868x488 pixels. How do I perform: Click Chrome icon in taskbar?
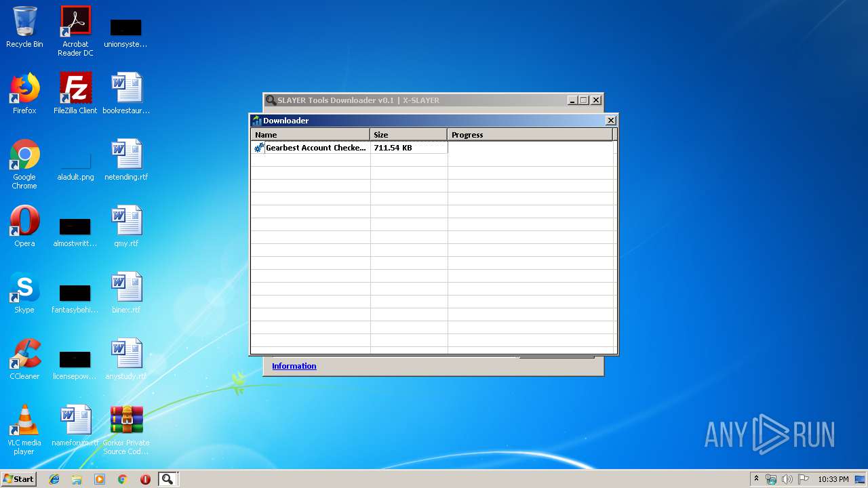pyautogui.click(x=122, y=479)
